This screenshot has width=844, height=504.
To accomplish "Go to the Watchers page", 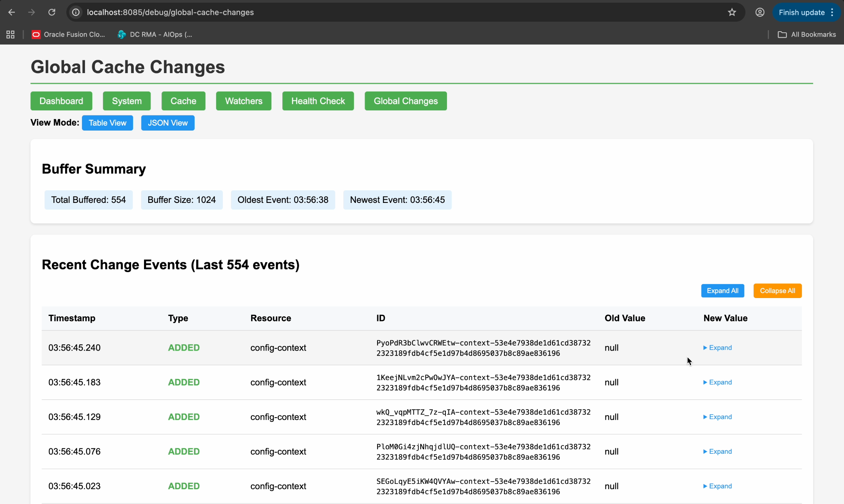I will tap(243, 101).
